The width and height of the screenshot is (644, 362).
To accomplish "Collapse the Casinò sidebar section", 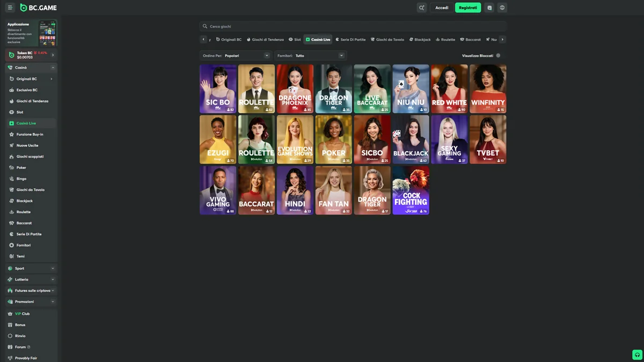I will 53,68.
